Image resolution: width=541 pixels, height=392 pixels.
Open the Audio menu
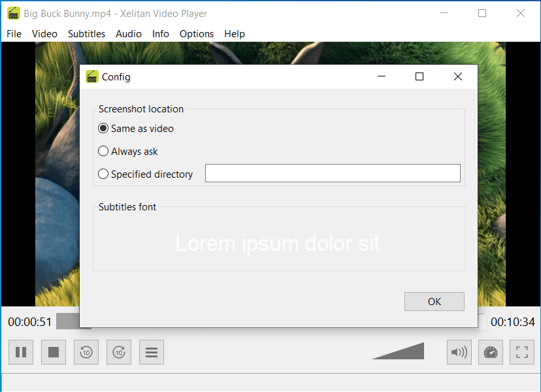[129, 34]
